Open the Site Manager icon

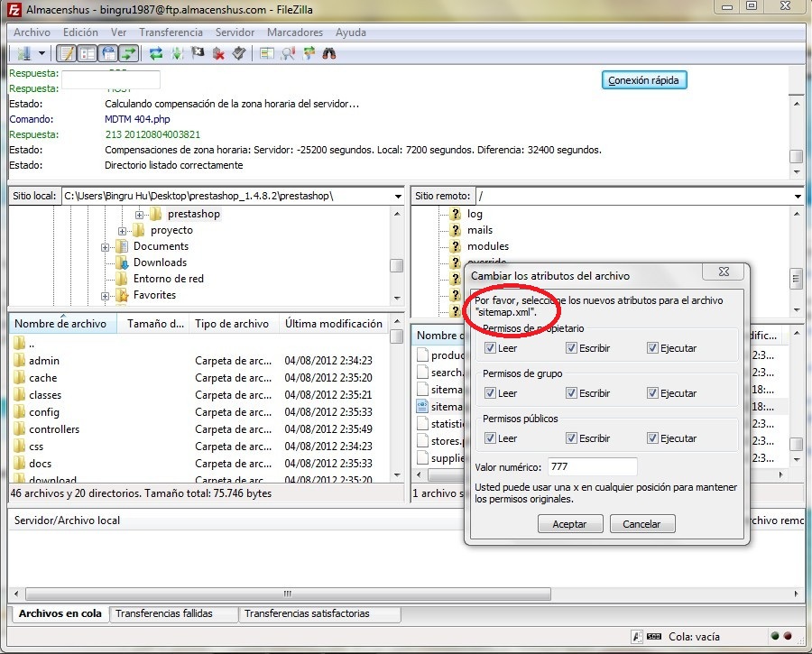pyautogui.click(x=22, y=53)
